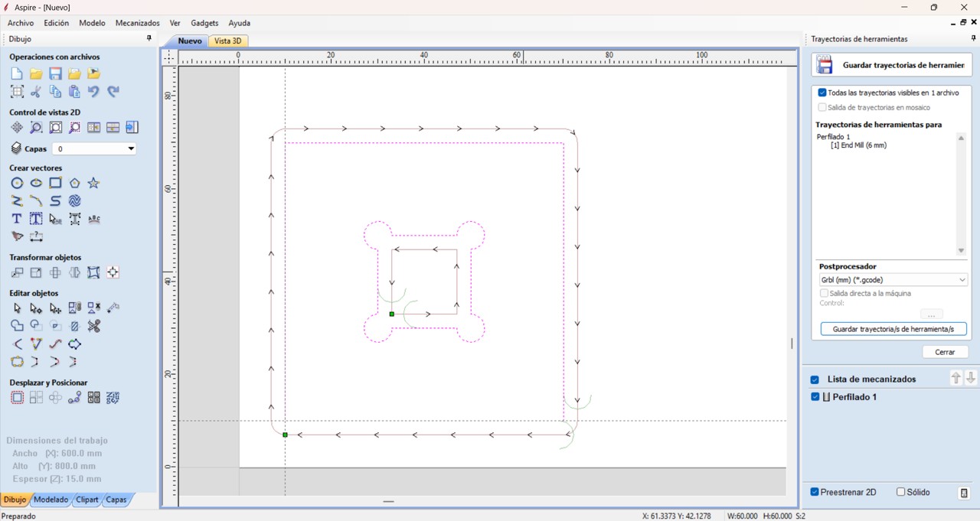Select the Draw Rectangle tool
This screenshot has width=980, height=521.
(55, 183)
